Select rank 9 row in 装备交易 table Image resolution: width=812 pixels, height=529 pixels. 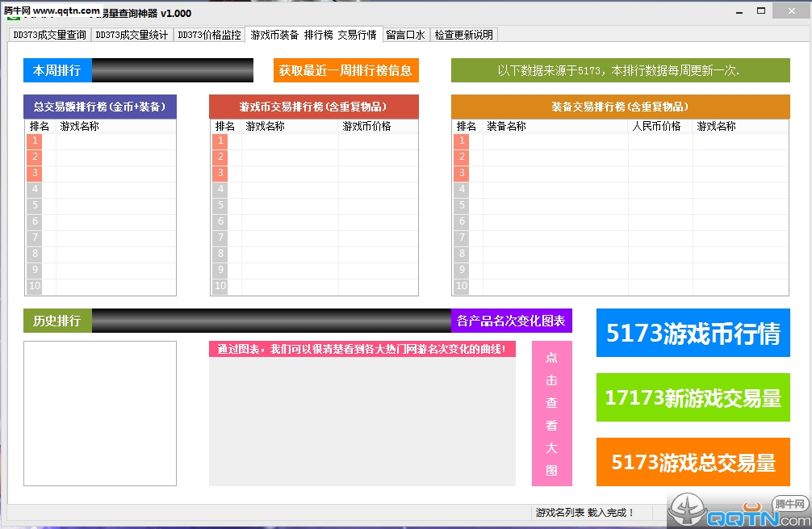tap(621, 270)
